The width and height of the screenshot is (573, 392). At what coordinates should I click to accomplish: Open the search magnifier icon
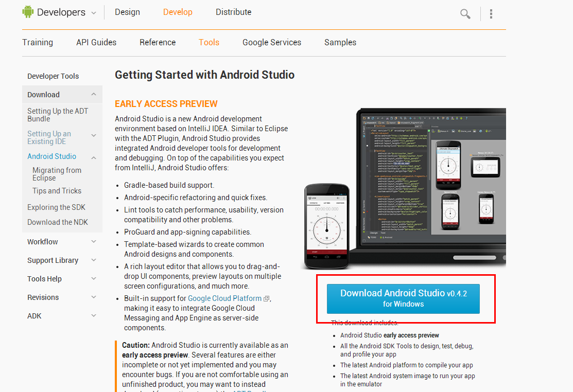465,14
